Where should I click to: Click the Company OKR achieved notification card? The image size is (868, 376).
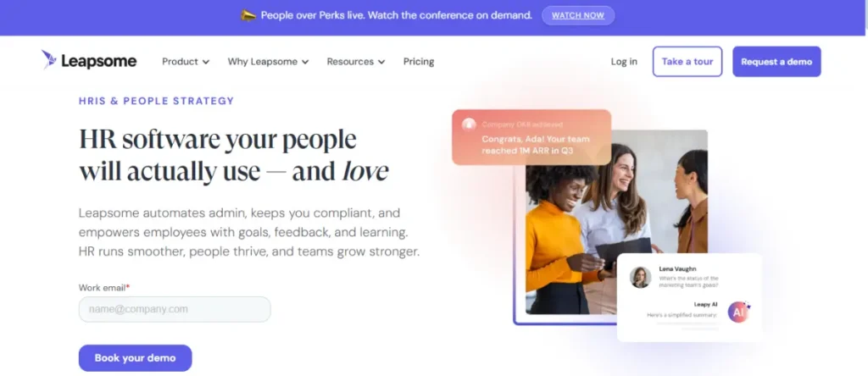point(531,137)
